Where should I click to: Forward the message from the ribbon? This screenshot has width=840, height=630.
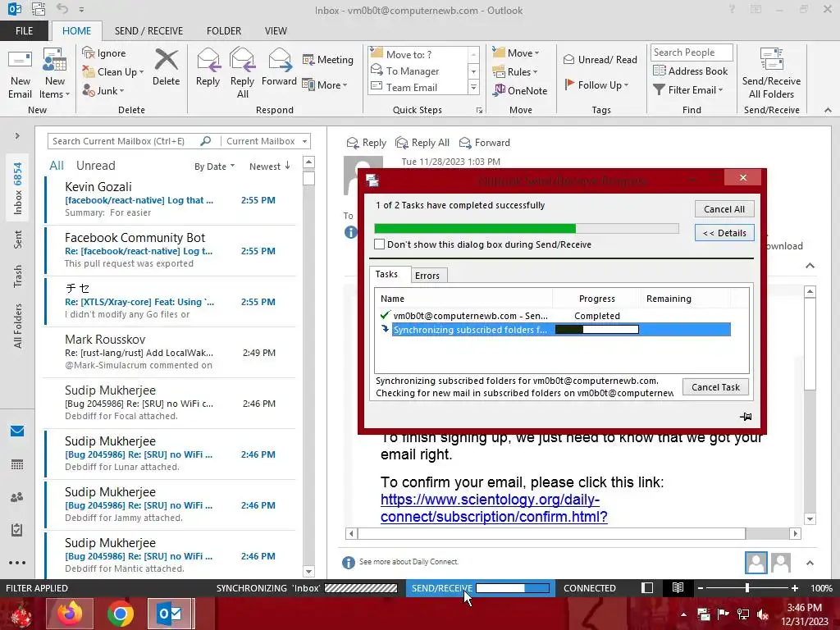(x=279, y=67)
